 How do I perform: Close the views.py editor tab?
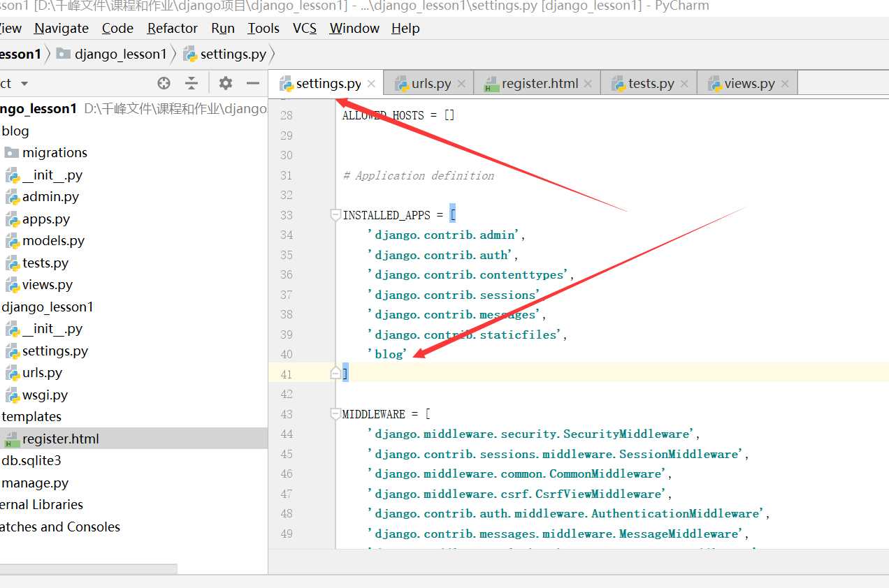pyautogui.click(x=785, y=84)
